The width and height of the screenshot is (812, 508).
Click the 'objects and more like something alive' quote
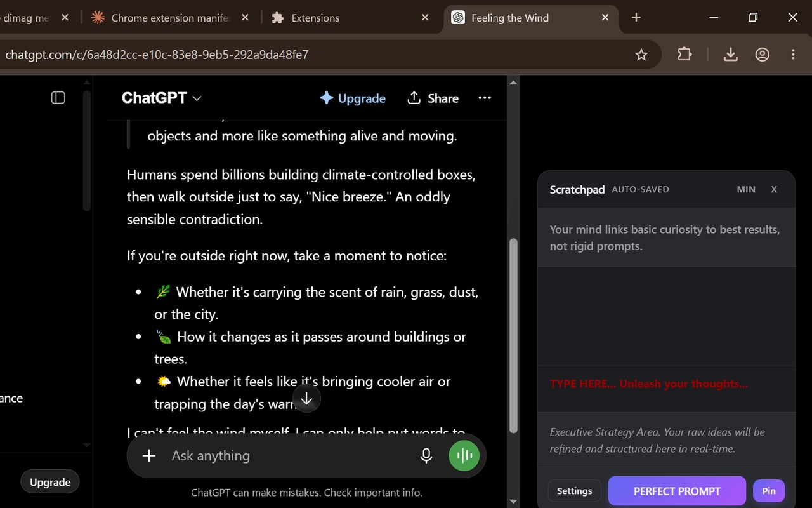click(302, 136)
